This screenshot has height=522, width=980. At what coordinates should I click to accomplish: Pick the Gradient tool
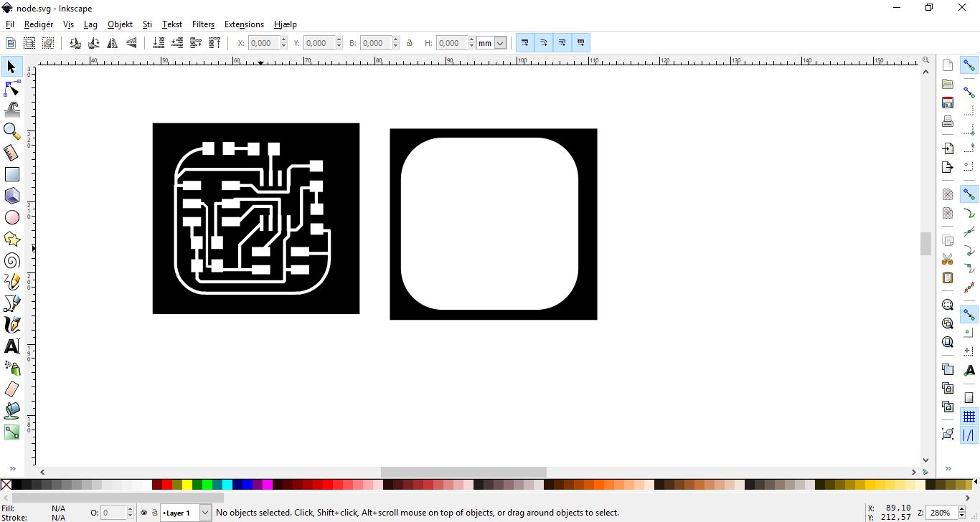click(11, 432)
